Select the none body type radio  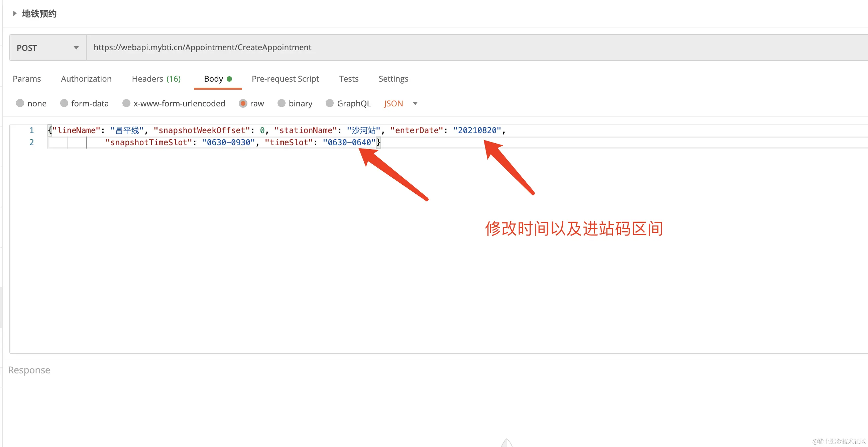tap(20, 103)
